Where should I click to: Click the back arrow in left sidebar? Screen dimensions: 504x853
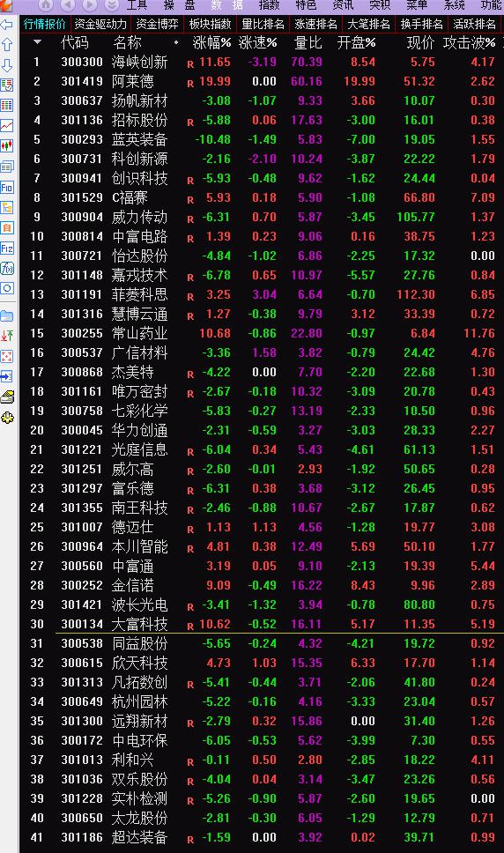point(7,25)
